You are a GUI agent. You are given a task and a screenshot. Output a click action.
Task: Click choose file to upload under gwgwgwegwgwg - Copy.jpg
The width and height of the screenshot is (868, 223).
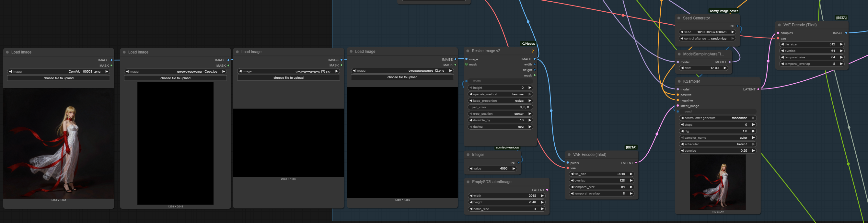point(175,78)
